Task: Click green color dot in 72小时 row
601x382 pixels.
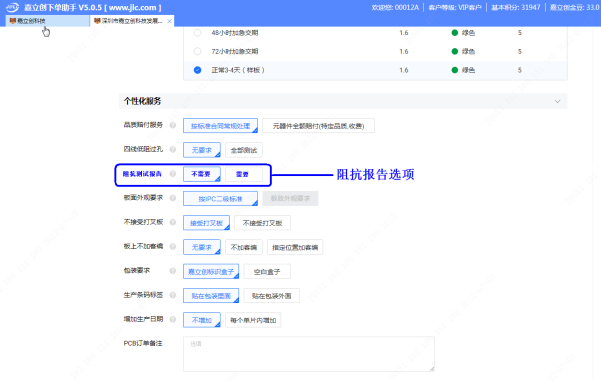Action: [455, 51]
